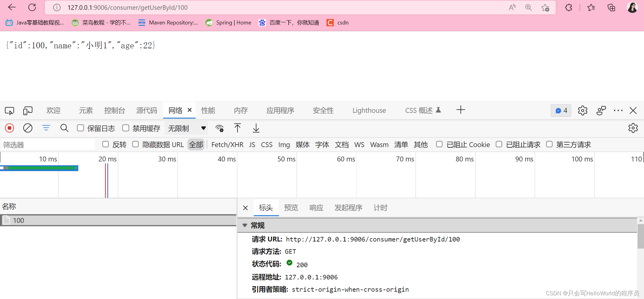Open the feedback people icon in DevTools

click(x=601, y=111)
